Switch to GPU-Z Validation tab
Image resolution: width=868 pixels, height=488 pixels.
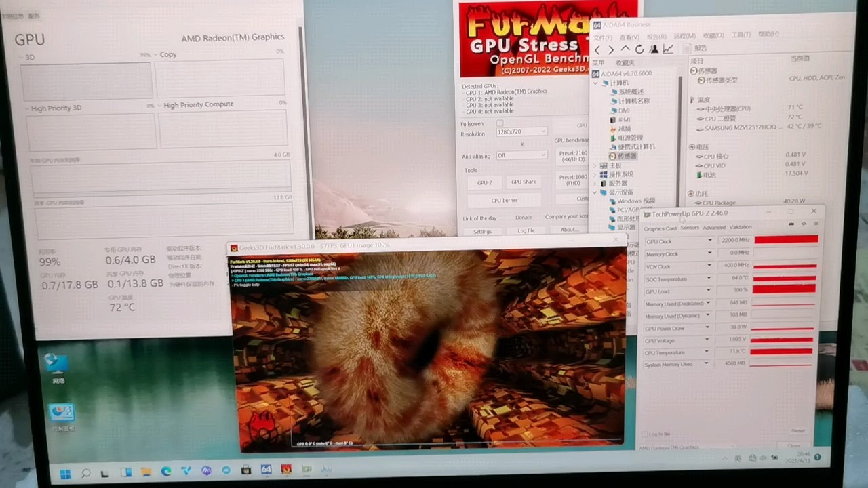pos(741,227)
